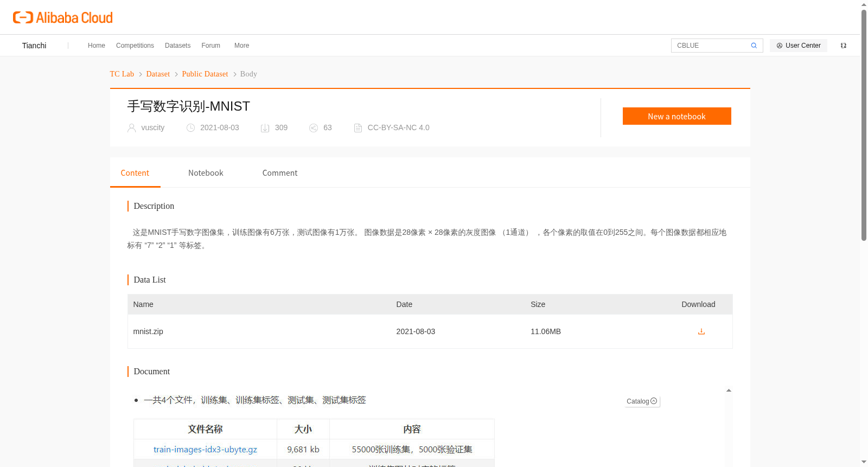This screenshot has width=868, height=467.
Task: Go to Public Dataset breadcrumb link
Action: pyautogui.click(x=205, y=74)
